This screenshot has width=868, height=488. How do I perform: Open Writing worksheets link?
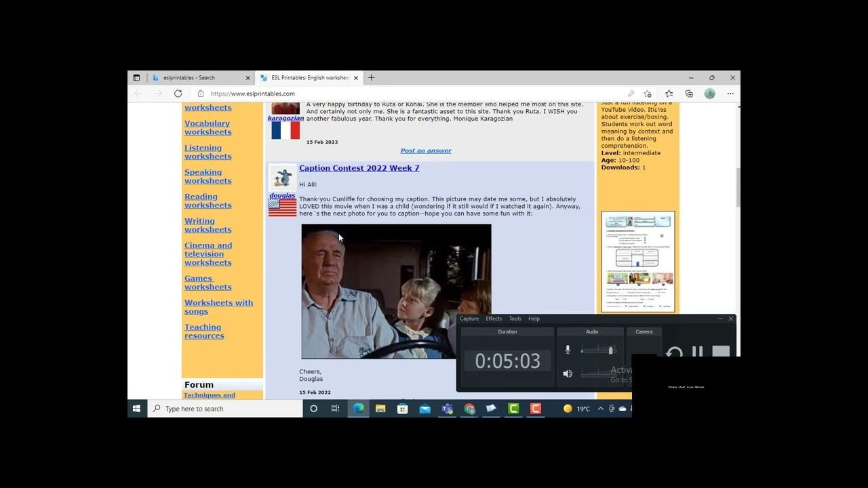pos(208,225)
